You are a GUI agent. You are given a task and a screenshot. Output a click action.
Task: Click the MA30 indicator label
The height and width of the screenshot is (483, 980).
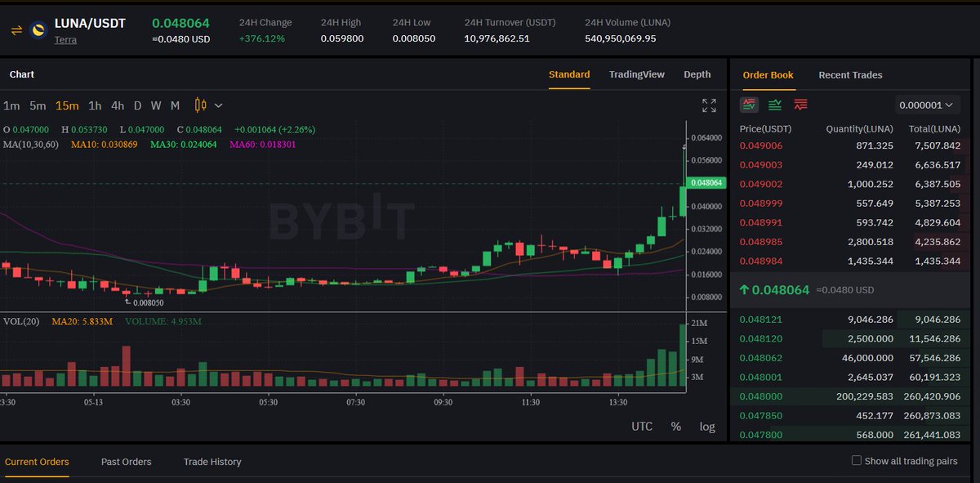coord(183,145)
